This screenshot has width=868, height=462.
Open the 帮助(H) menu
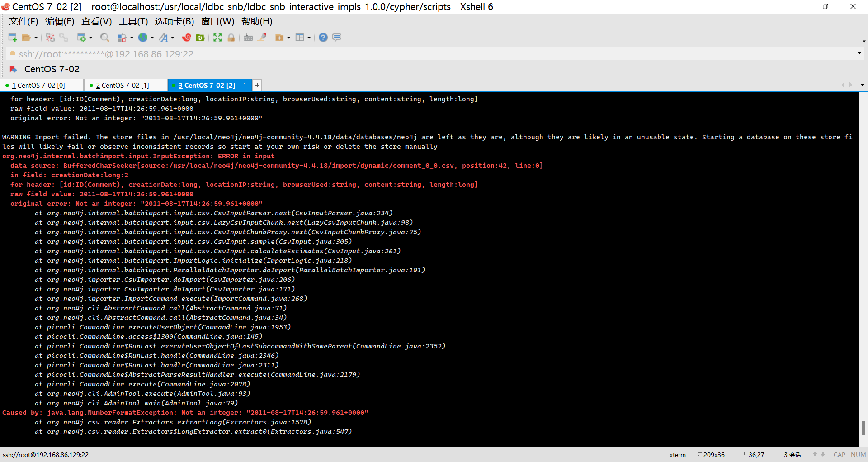(257, 21)
